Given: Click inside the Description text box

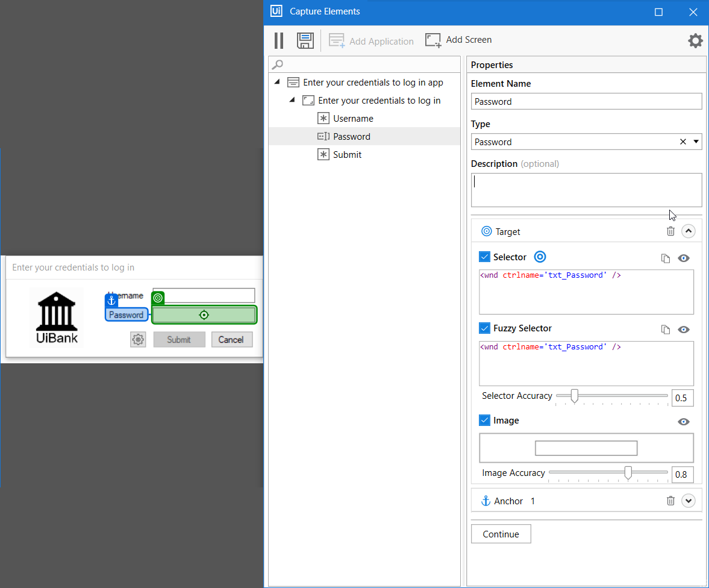Looking at the screenshot, I should point(586,189).
